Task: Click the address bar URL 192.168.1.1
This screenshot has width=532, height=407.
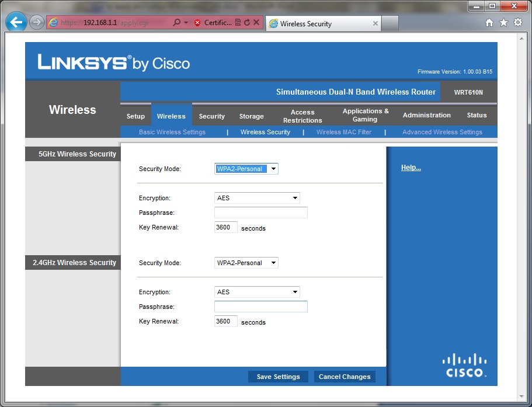Action: tap(100, 23)
